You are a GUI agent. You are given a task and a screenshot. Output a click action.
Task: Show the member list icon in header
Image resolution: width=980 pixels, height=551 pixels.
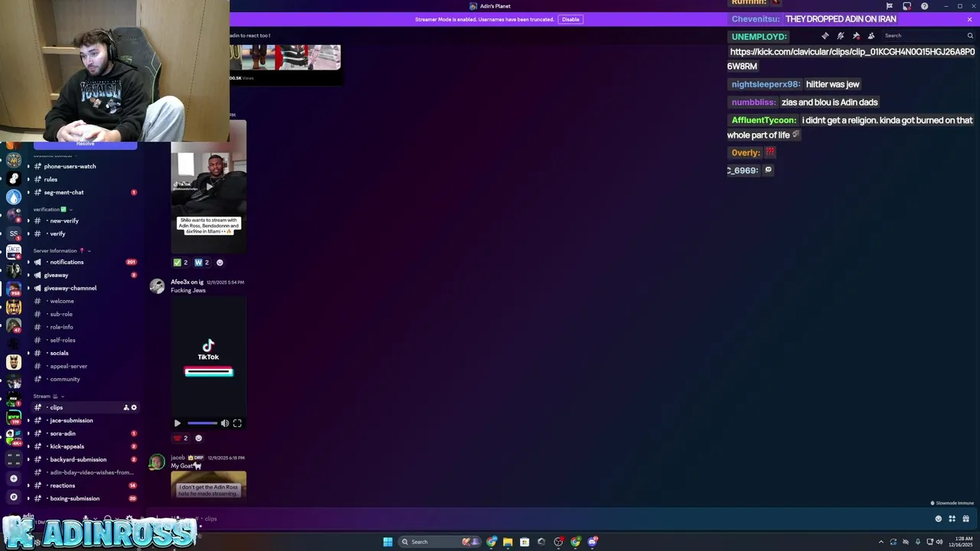[871, 36]
